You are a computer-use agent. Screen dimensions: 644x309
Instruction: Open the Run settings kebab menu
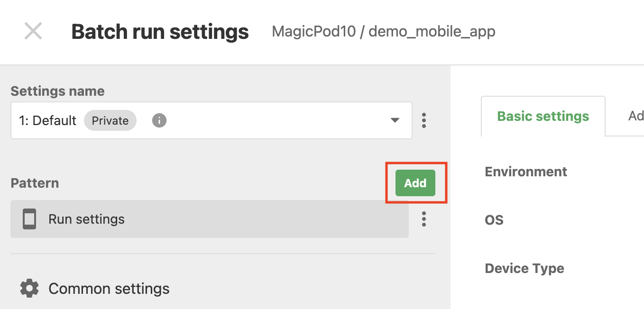click(x=423, y=219)
